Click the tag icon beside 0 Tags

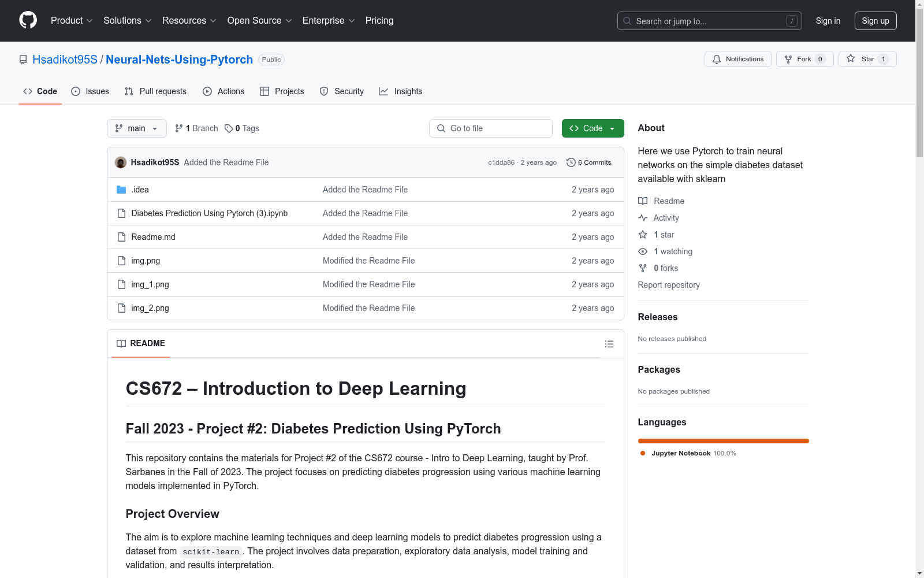[x=229, y=128]
